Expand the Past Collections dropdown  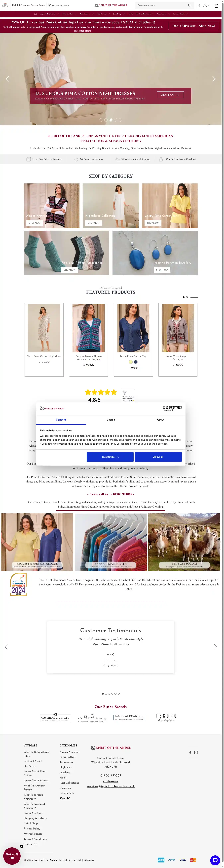[x=145, y=14]
